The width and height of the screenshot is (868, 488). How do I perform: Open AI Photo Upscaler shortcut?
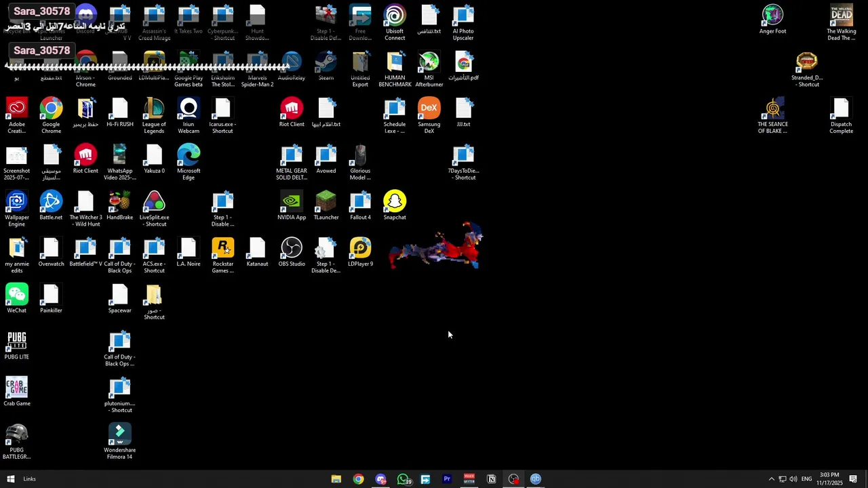463,22
